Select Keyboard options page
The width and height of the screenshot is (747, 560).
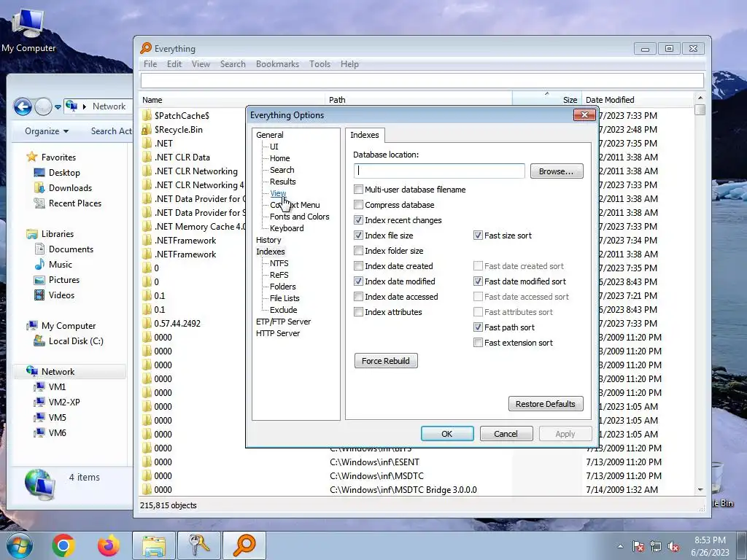(286, 228)
